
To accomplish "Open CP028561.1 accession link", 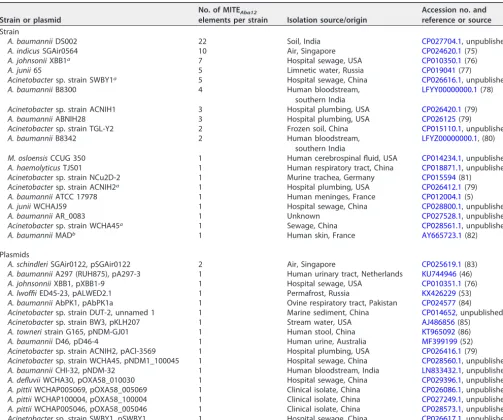I will [442, 226].
